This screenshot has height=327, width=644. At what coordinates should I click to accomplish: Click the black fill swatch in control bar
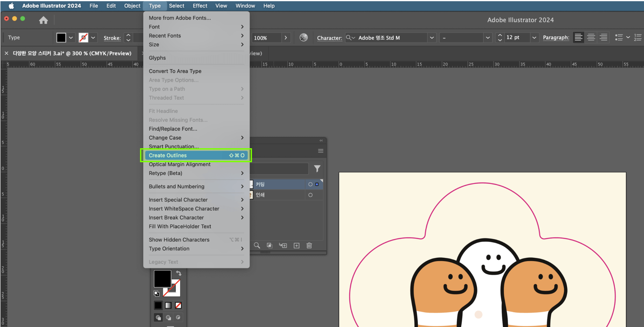pyautogui.click(x=61, y=38)
